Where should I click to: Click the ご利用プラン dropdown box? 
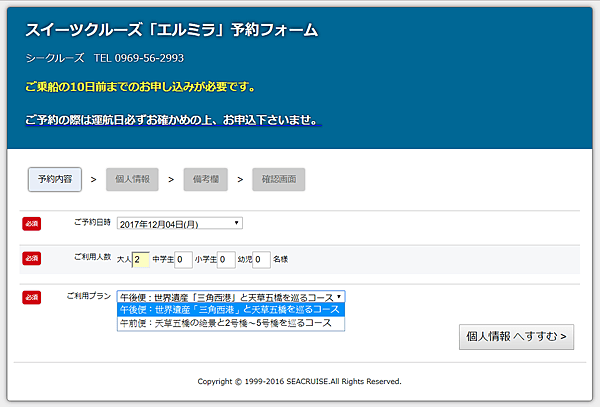coord(230,297)
